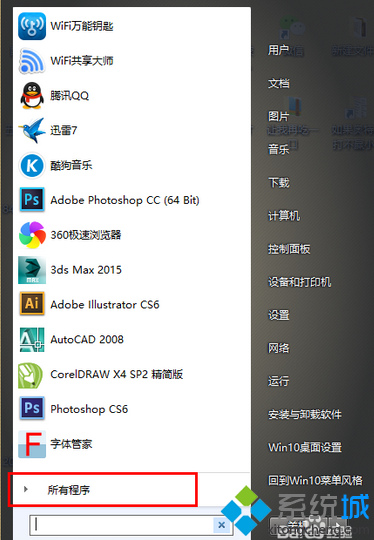This screenshot has width=374, height=540.
Task: Click the 酷狗音乐 program label
Action: 71,165
